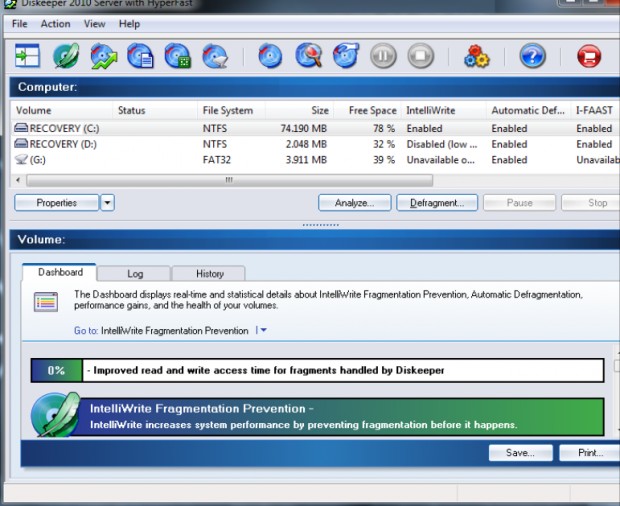Open the Action menu

tap(55, 24)
